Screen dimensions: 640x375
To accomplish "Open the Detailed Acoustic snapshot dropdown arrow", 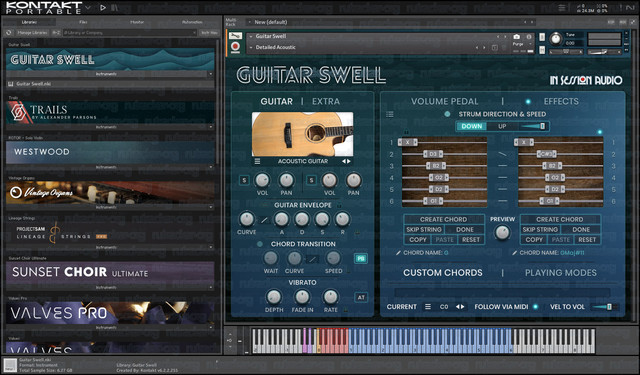I will [x=251, y=47].
